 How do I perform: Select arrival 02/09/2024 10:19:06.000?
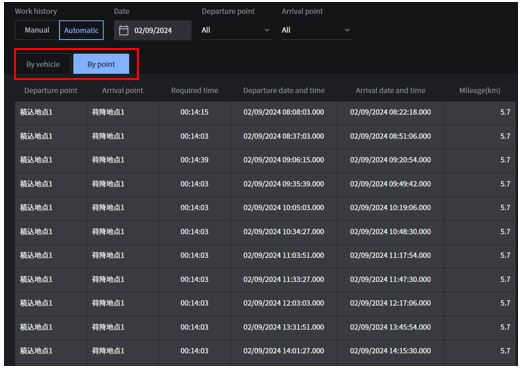390,208
